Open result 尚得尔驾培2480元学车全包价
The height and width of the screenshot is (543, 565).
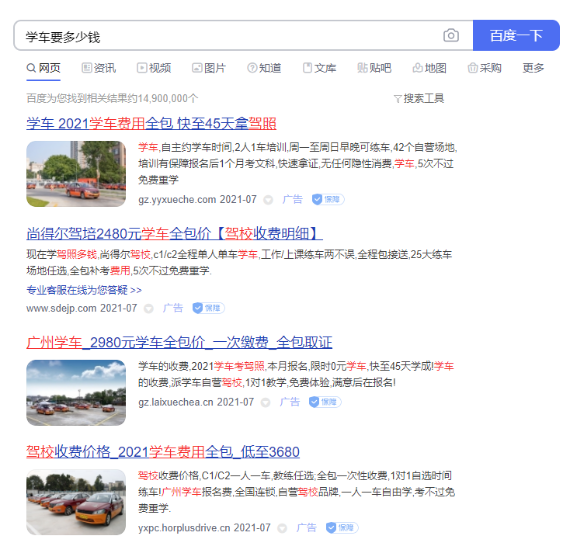tap(174, 233)
